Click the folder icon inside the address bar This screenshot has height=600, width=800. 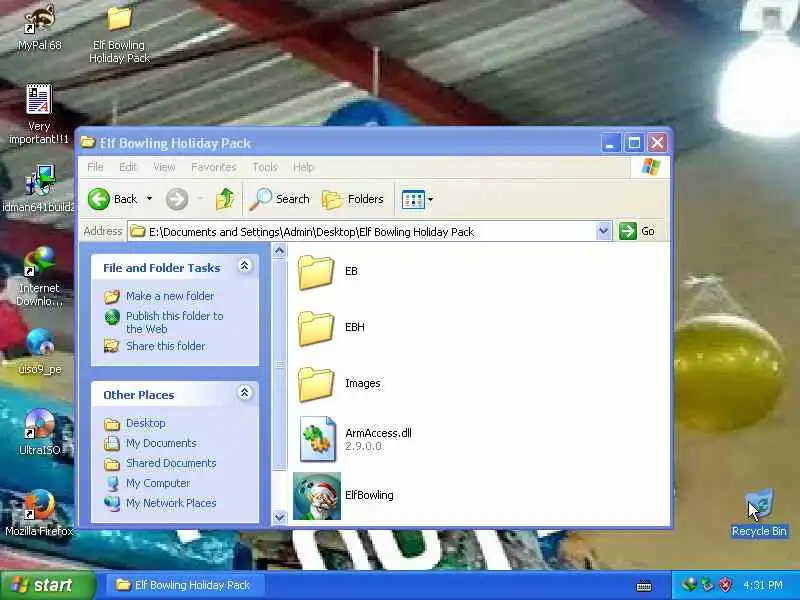pyautogui.click(x=137, y=232)
